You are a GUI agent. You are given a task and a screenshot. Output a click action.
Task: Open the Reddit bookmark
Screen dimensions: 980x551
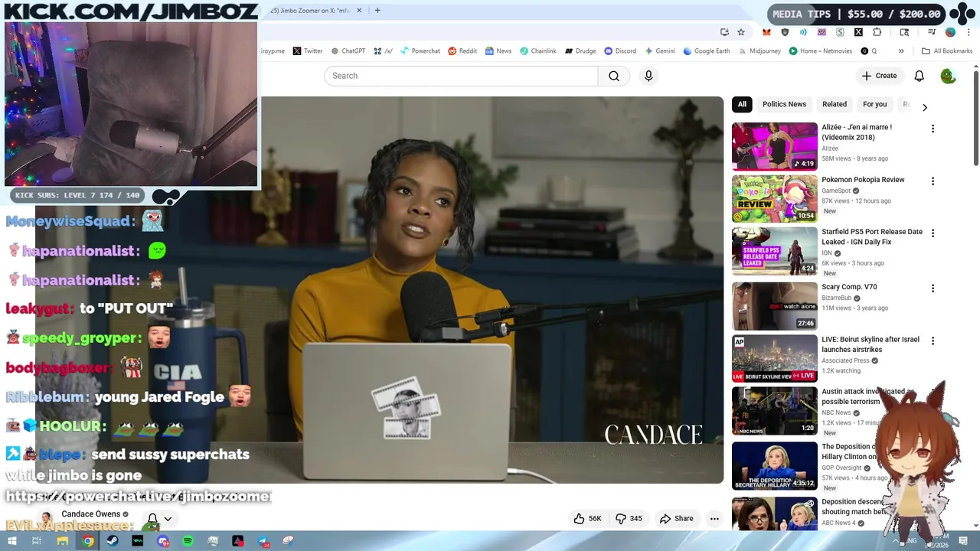pos(462,51)
